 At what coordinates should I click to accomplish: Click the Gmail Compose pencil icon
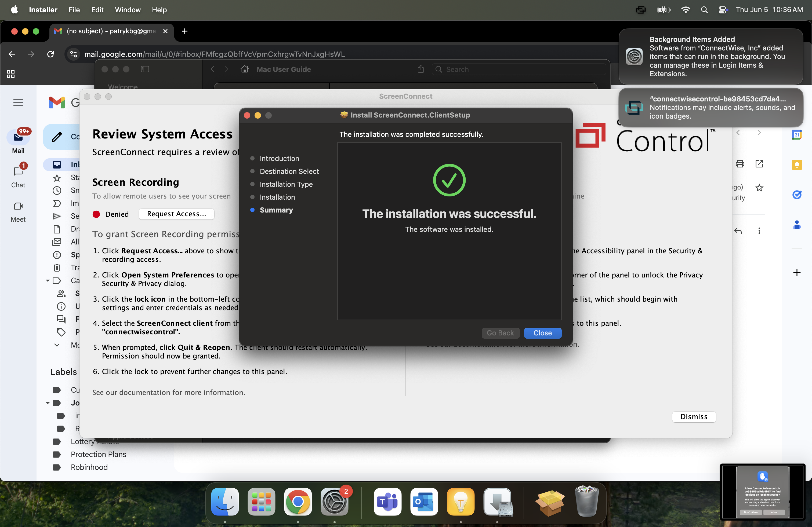click(57, 137)
